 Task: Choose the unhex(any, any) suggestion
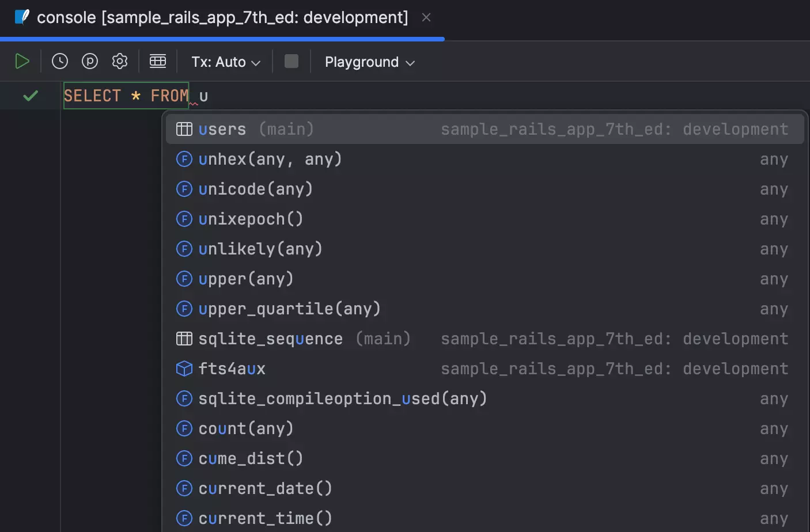[270, 159]
